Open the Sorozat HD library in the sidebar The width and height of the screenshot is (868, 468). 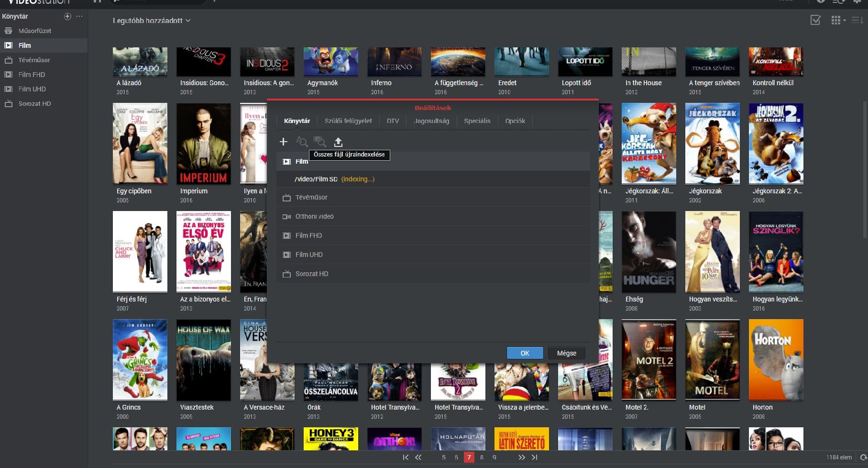coord(44,103)
